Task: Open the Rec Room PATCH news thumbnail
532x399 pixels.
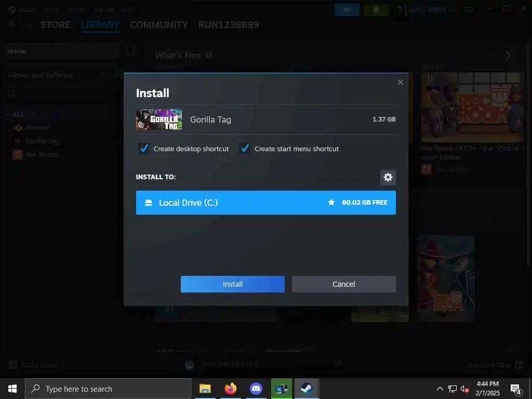Action: (x=473, y=107)
